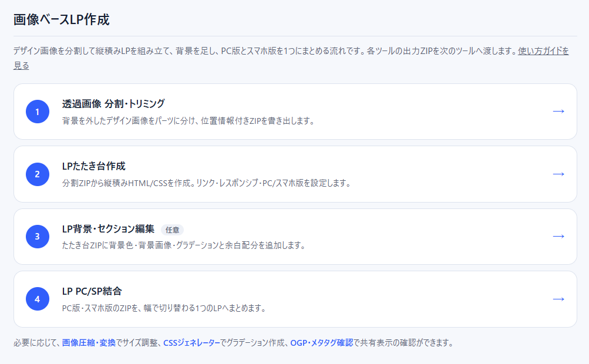Open the 使い方ガイドを見る link
This screenshot has width=589, height=364.
(543, 50)
